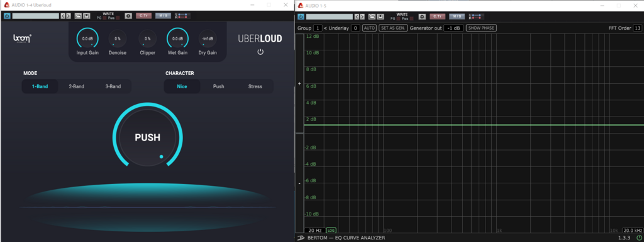Toggle the Uberloud plugin power icon

coord(260,52)
